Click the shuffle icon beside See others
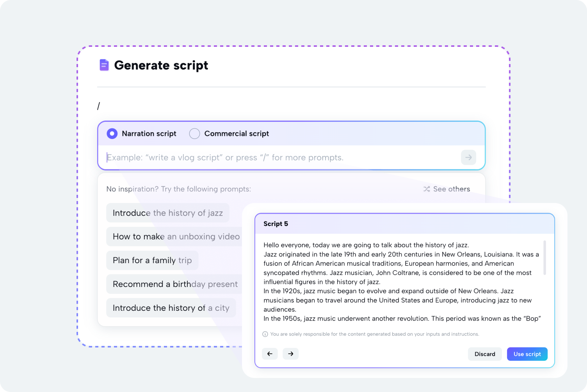The height and width of the screenshot is (392, 587). tap(427, 189)
